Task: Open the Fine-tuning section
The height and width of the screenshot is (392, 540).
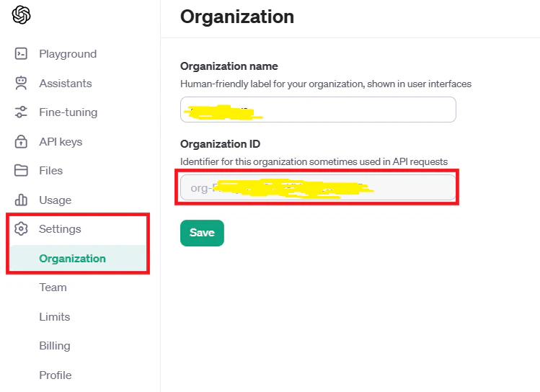Action: click(68, 112)
